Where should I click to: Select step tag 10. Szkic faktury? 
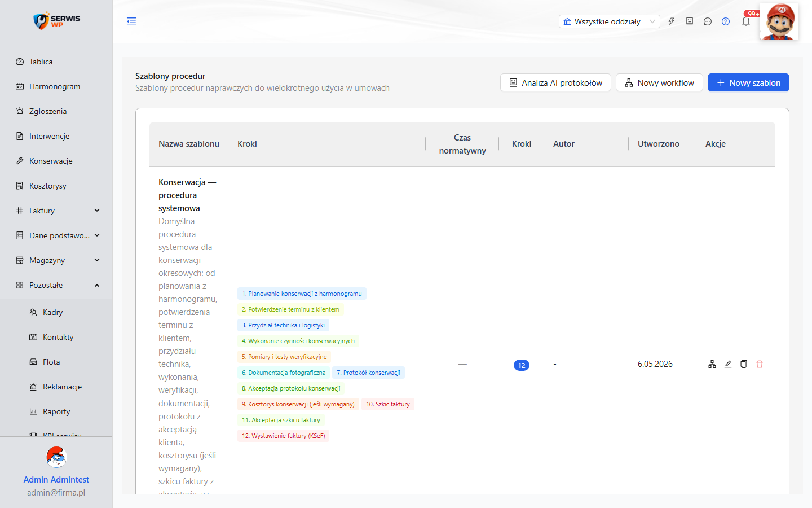pyautogui.click(x=388, y=404)
